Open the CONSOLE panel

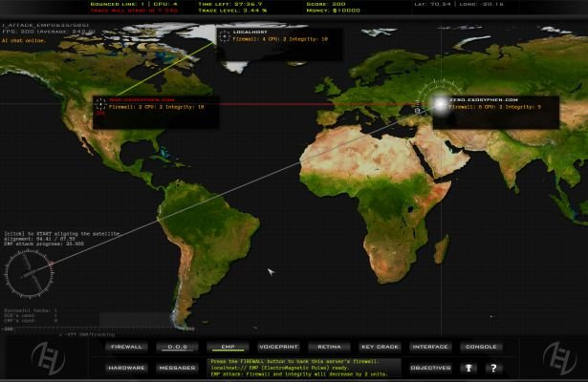click(480, 347)
